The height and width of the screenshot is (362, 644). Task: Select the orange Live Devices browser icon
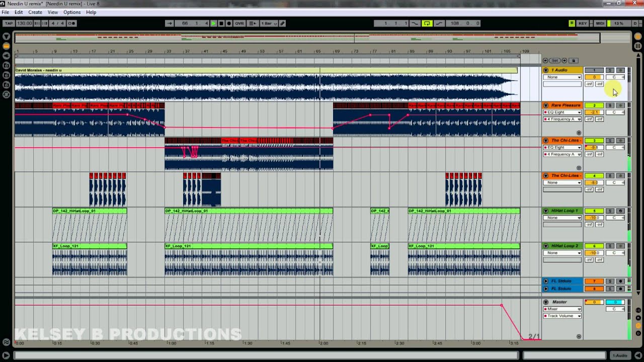click(x=6, y=46)
